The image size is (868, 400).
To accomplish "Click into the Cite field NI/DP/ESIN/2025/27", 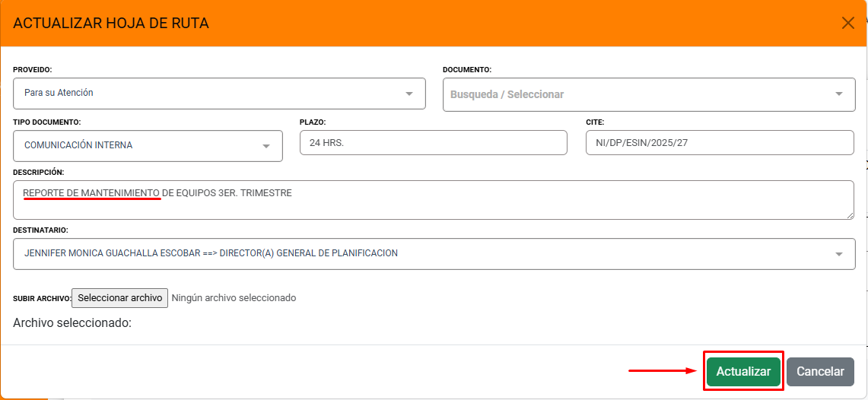I will pyautogui.click(x=719, y=143).
